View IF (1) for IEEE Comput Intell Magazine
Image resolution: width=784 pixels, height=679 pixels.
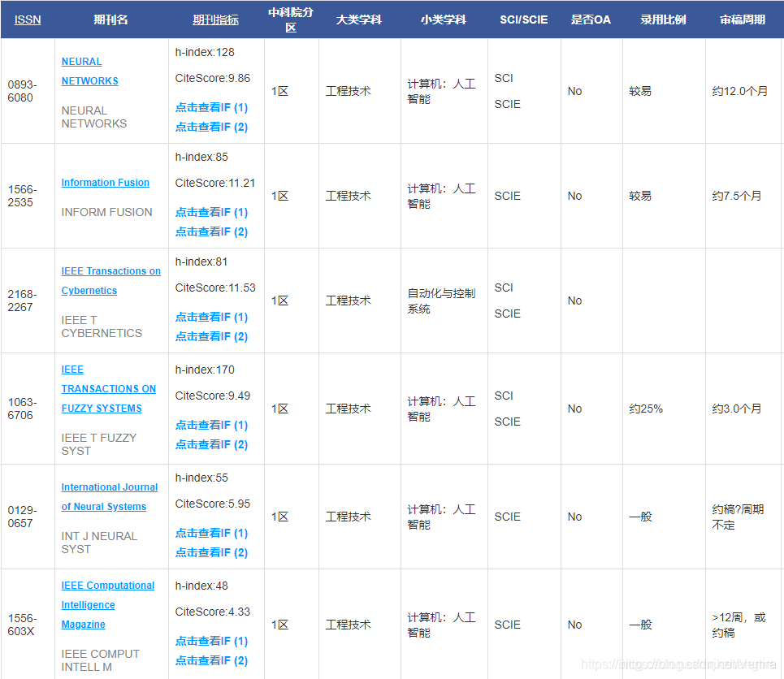[x=211, y=641]
